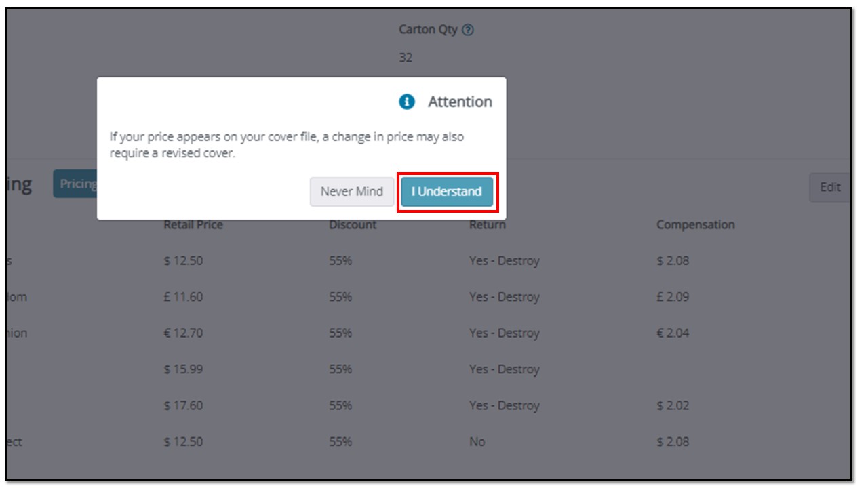Click the Carton Qty help question-mark icon

click(x=468, y=30)
